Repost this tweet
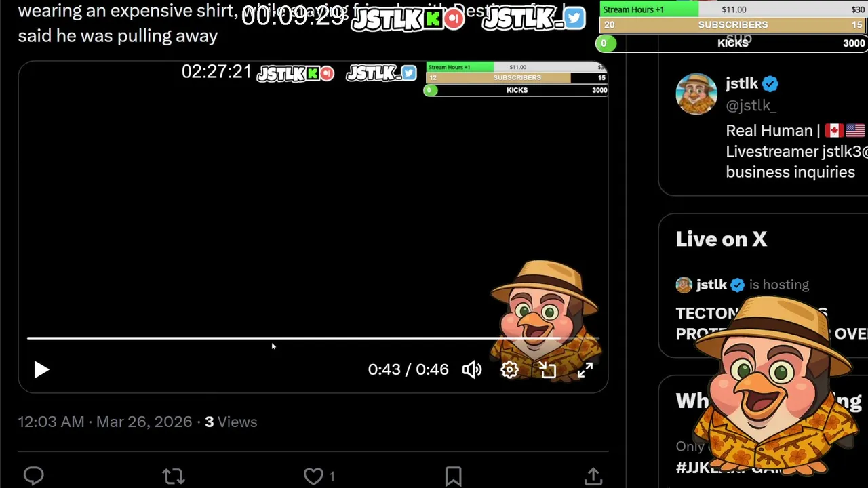The image size is (868, 488). coord(174,476)
